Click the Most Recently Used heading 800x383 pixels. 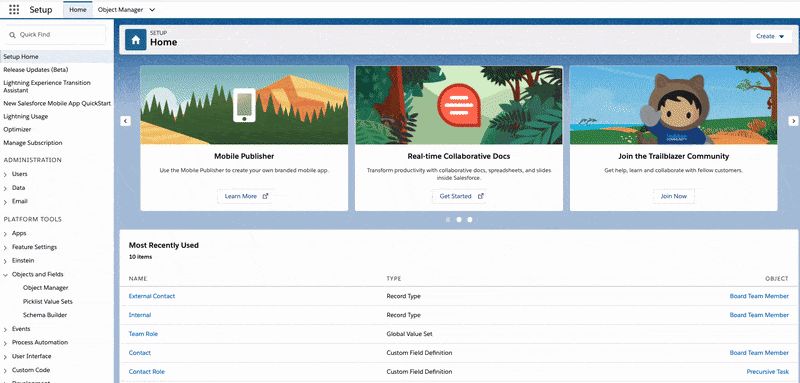[164, 245]
